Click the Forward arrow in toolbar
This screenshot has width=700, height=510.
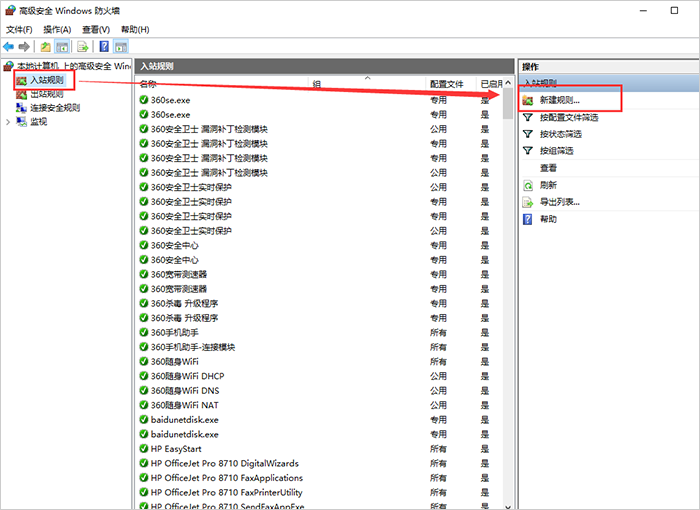pyautogui.click(x=24, y=46)
